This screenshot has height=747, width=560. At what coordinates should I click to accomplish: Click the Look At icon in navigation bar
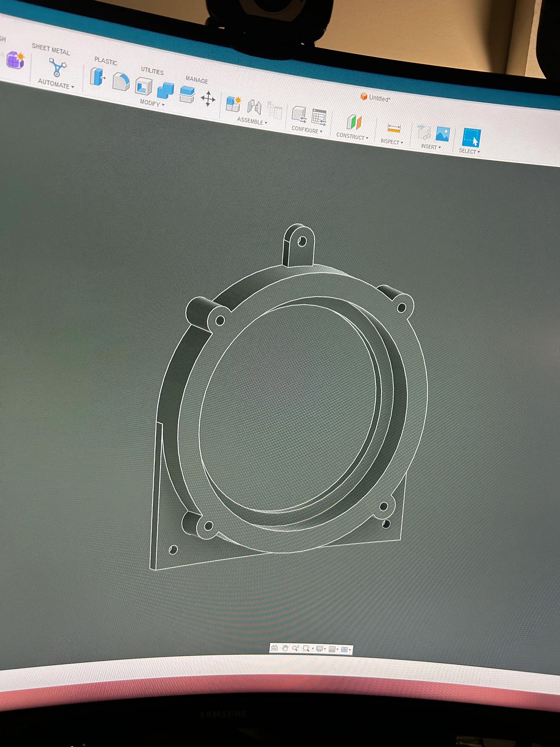(x=274, y=648)
